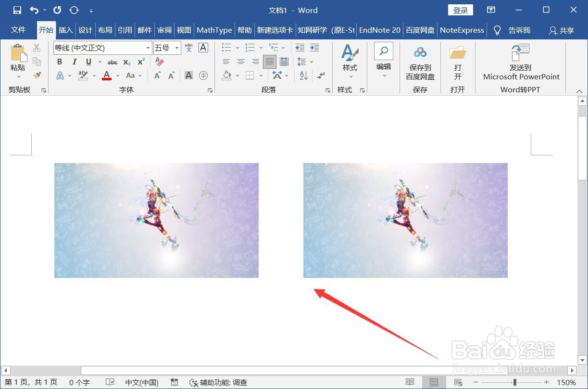Click the sort A-Z icon
Image resolution: width=588 pixels, height=389 pixels.
coord(303,75)
